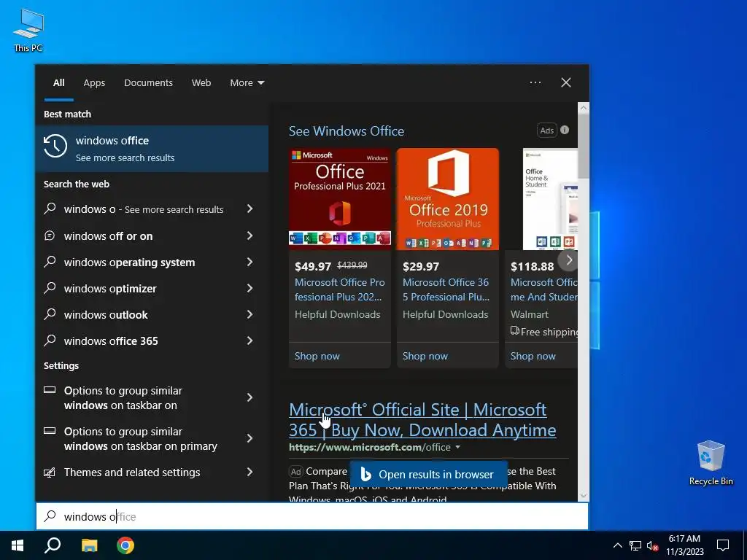Open group similar windows on taskbar on
Viewport: 747px width, 560px height.
coord(123,398)
